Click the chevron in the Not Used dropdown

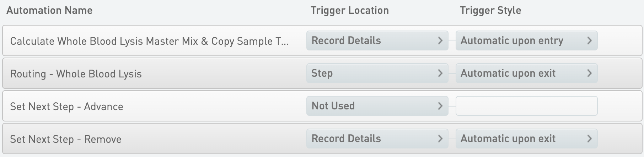[440, 106]
